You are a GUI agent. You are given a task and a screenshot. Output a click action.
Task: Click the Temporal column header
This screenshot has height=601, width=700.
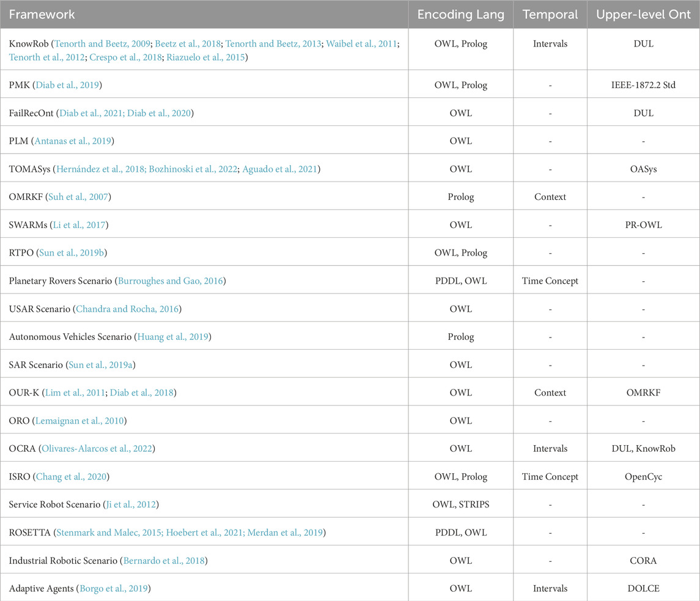(x=550, y=14)
